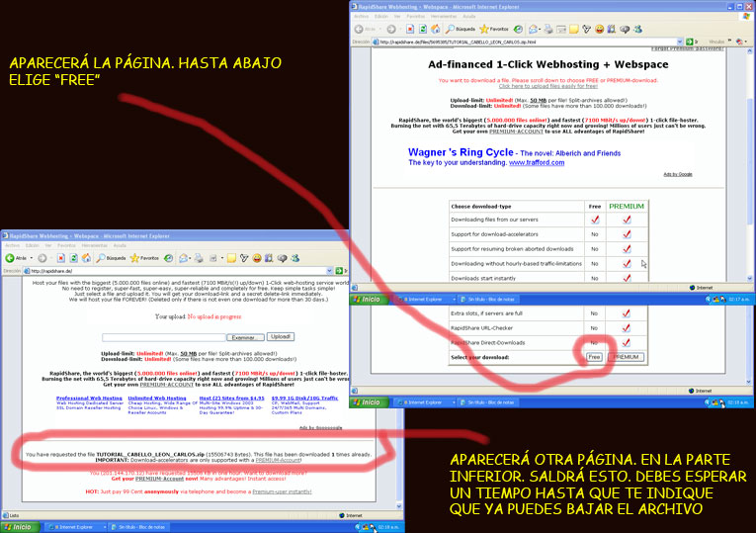Open Edición menu in the rapidshare.de upload window
The width and height of the screenshot is (756, 533).
(33, 245)
